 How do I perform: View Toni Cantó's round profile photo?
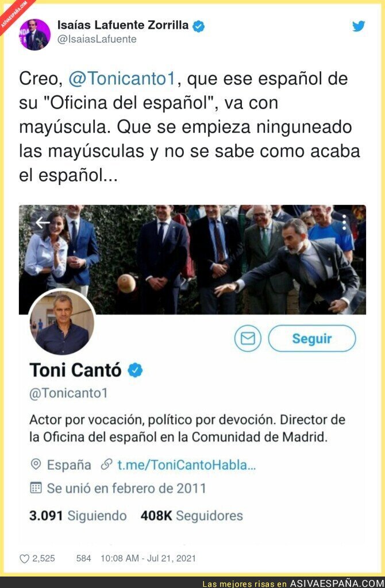[62, 323]
